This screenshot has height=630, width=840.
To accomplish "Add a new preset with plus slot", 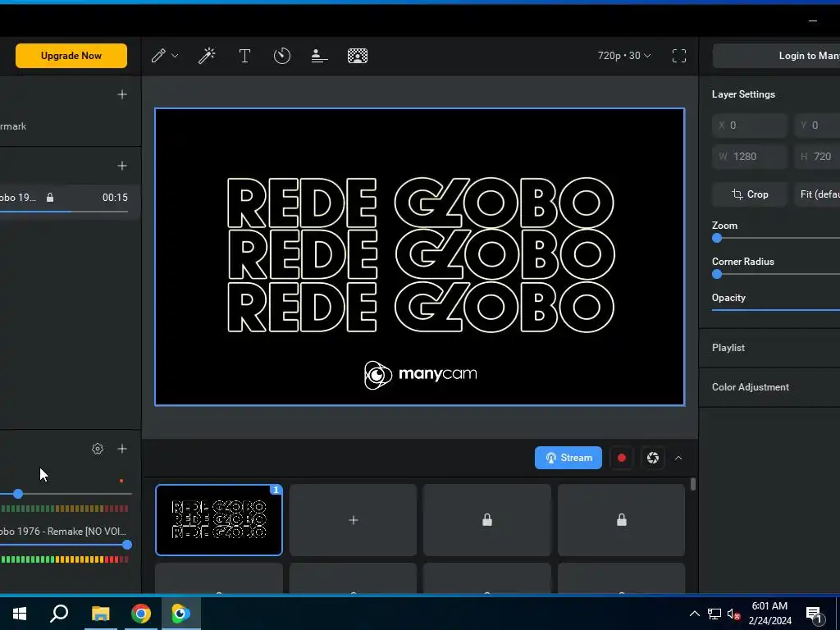I will point(353,520).
